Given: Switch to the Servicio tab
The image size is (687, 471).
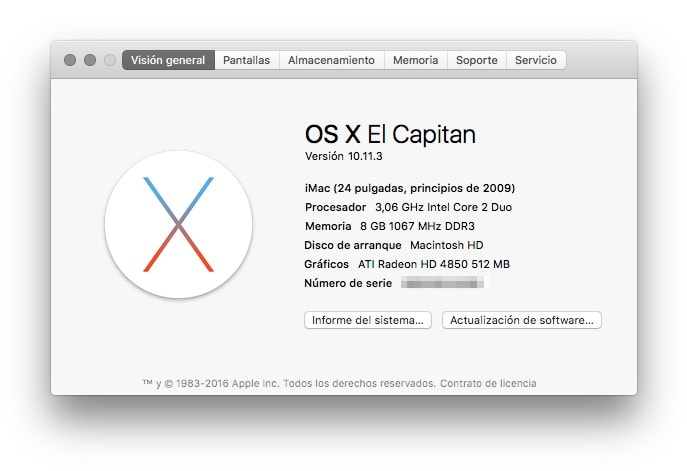Looking at the screenshot, I should [x=536, y=60].
